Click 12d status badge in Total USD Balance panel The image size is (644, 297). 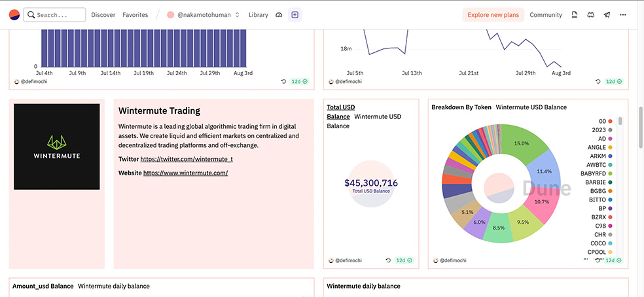(404, 260)
